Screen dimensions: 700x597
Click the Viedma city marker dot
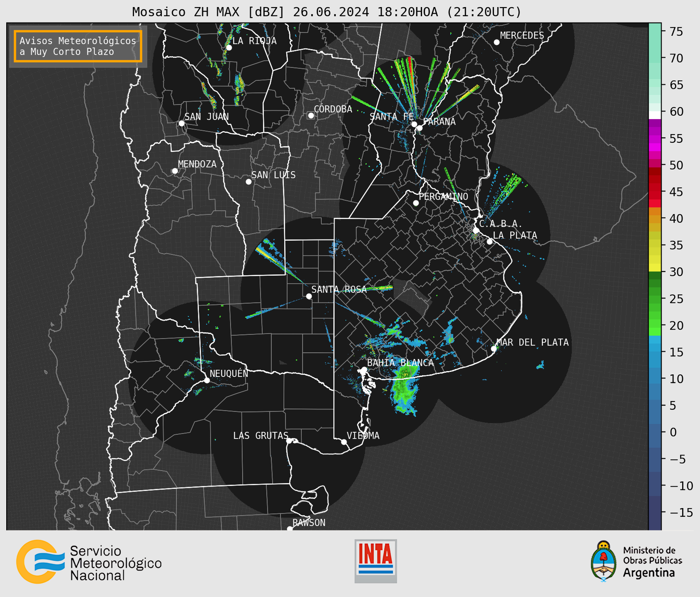[344, 442]
